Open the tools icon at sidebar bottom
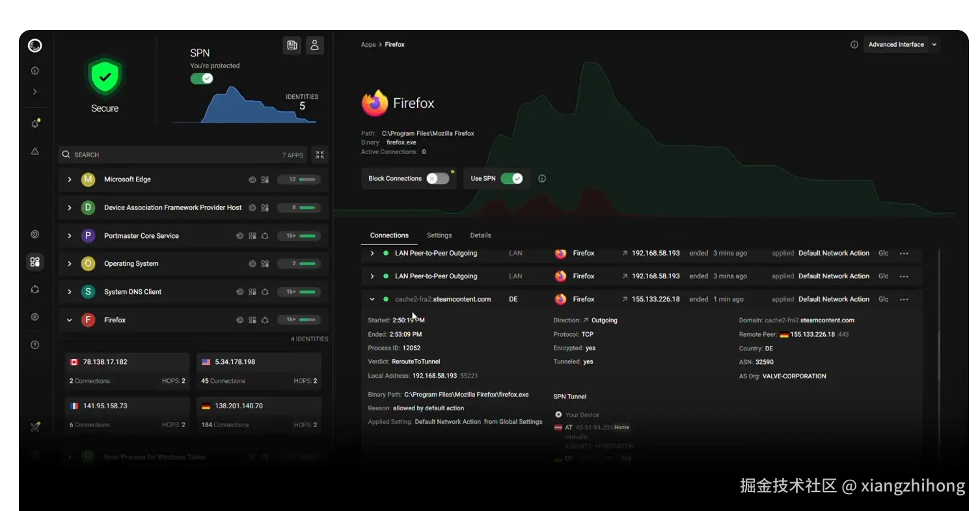 [35, 427]
